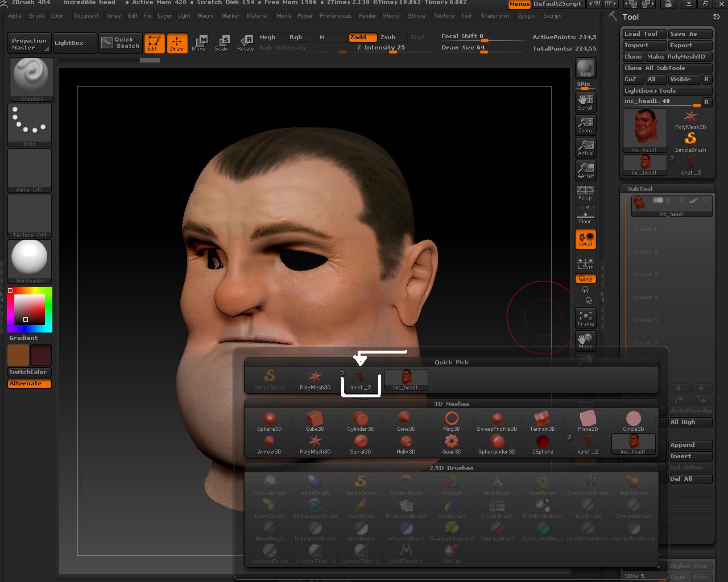The height and width of the screenshot is (582, 728).
Task: Toggle Persp perspective view
Action: [585, 193]
